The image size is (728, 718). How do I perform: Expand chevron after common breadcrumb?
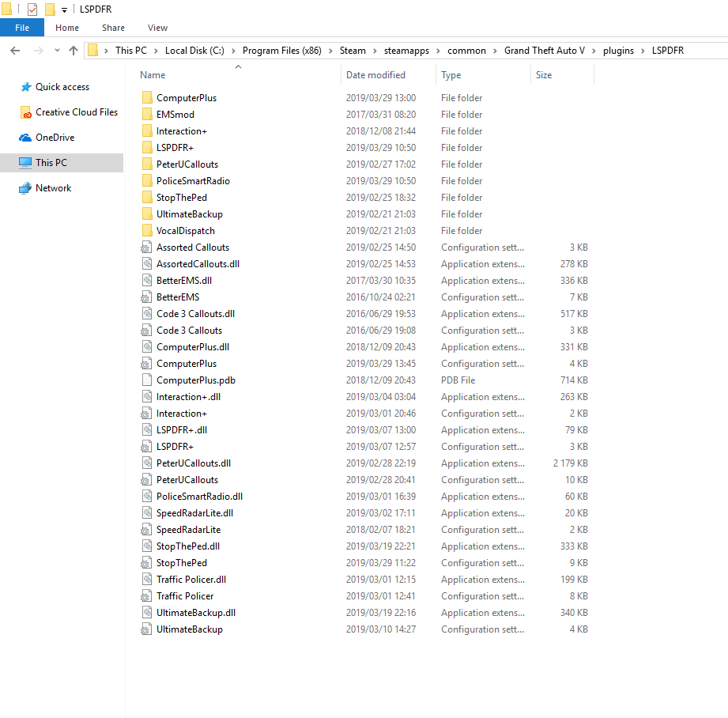(x=496, y=51)
